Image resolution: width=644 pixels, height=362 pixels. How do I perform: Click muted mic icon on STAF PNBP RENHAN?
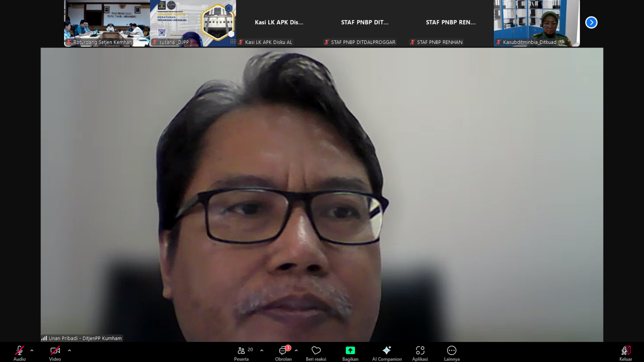[x=413, y=42]
